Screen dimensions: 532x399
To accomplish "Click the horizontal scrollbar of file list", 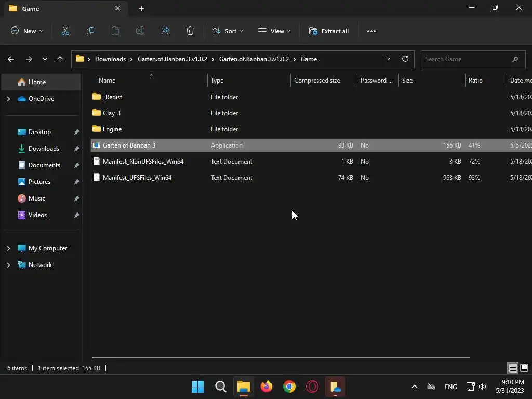I will click(281, 357).
